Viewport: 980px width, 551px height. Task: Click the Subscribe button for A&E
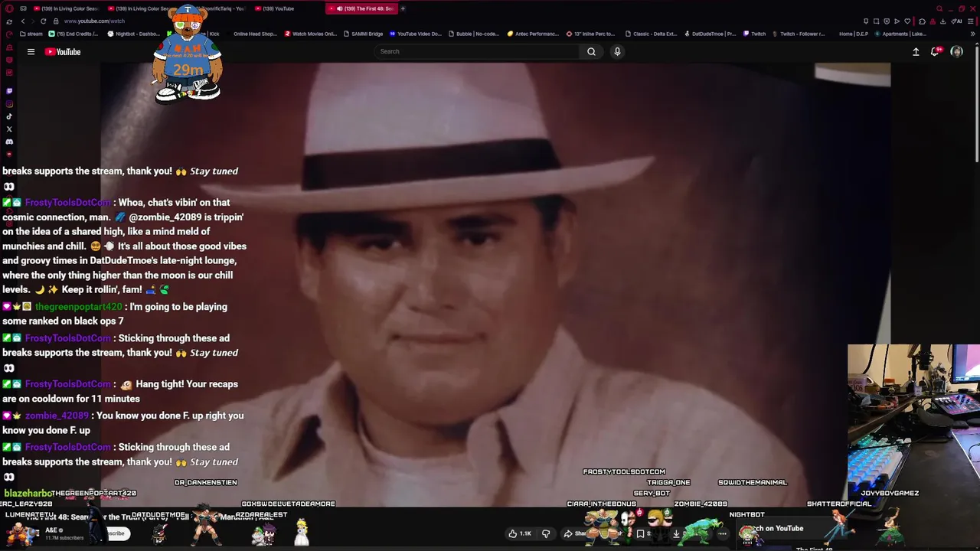click(x=116, y=533)
